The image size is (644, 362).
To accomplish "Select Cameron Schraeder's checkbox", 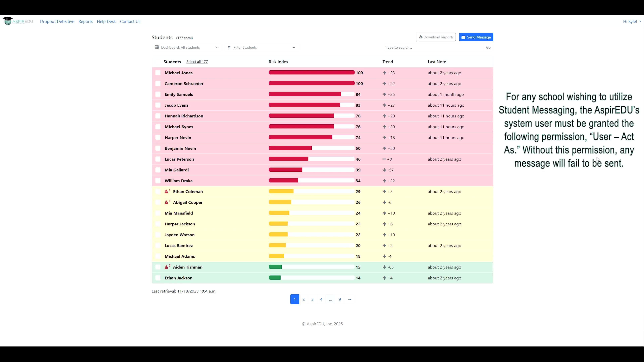I will point(158,83).
